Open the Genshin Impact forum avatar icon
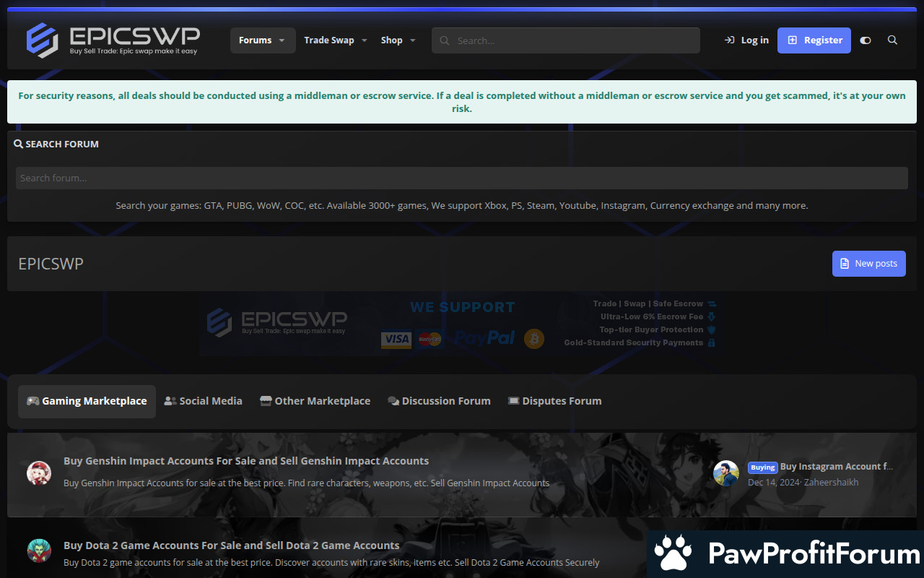The image size is (924, 578). coord(39,473)
